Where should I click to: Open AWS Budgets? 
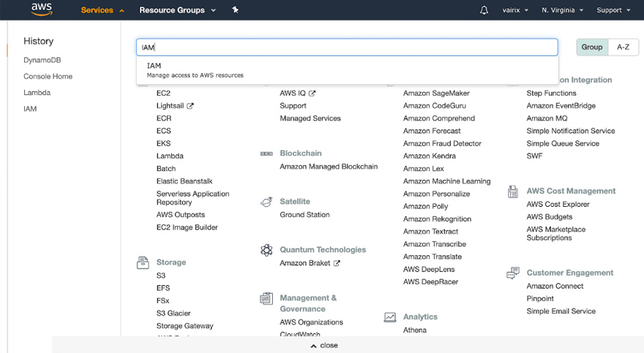point(549,217)
